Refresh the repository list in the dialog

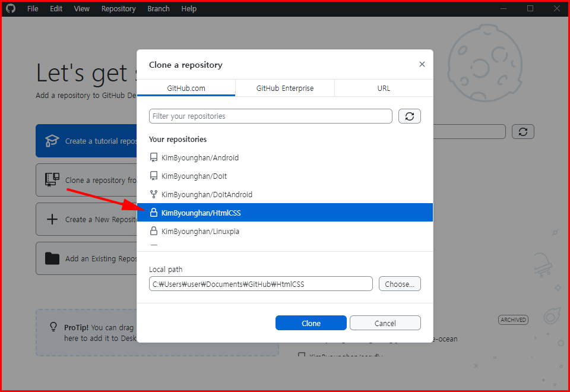click(410, 116)
